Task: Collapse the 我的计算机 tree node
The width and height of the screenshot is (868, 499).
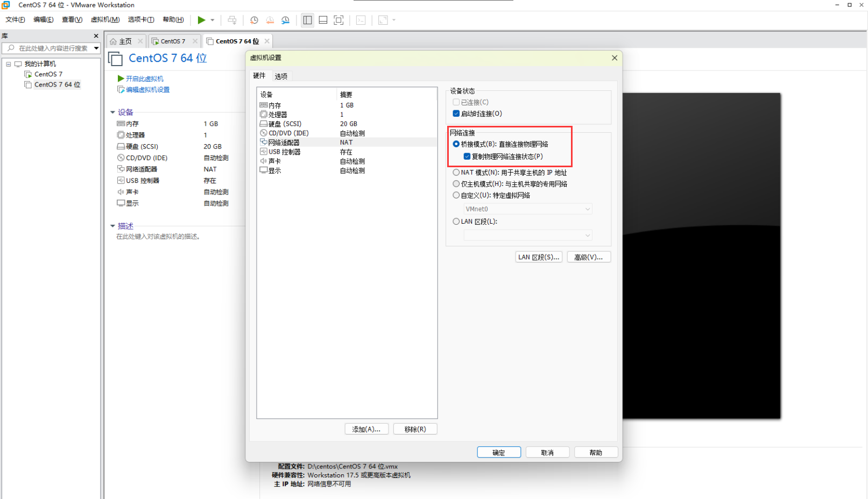Action: pos(9,64)
